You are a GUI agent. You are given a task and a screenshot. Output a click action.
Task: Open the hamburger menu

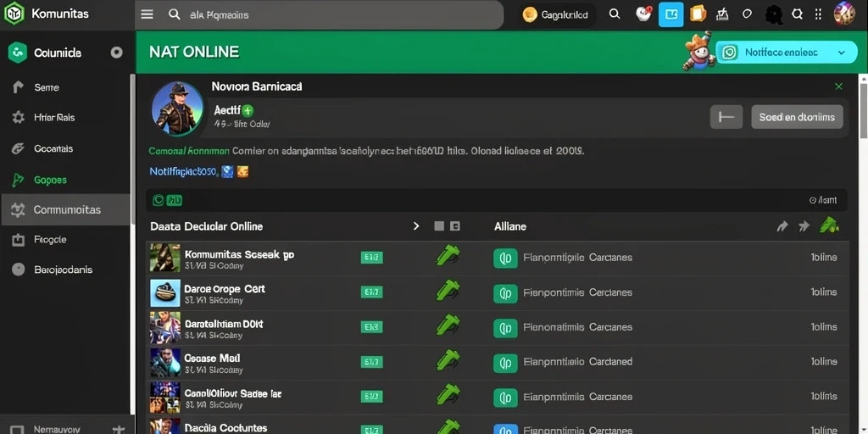147,14
